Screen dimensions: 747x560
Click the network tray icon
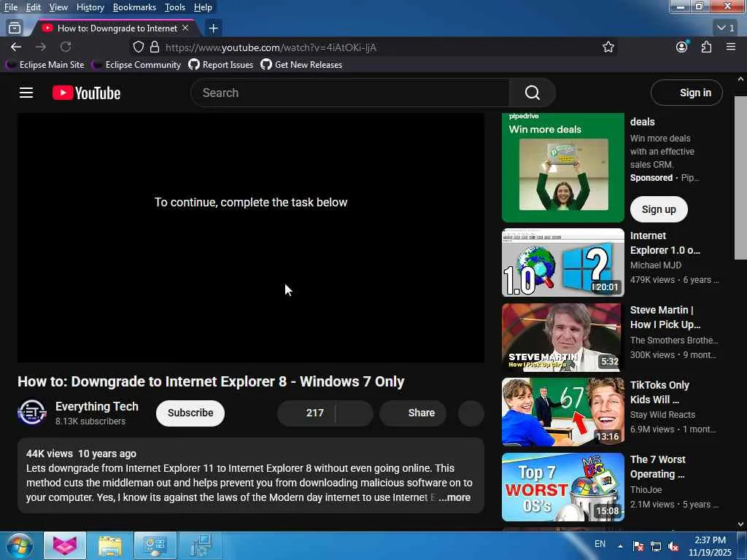[x=656, y=546]
